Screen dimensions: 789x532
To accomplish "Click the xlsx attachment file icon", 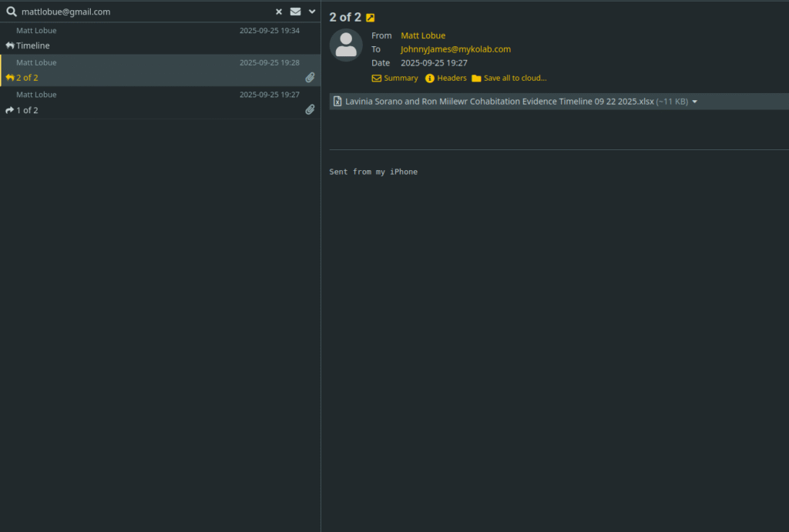I will click(x=337, y=102).
